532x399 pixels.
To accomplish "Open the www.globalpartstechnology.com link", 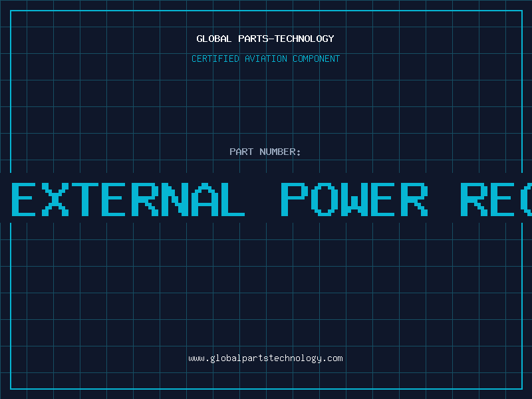I will click(x=265, y=358).
